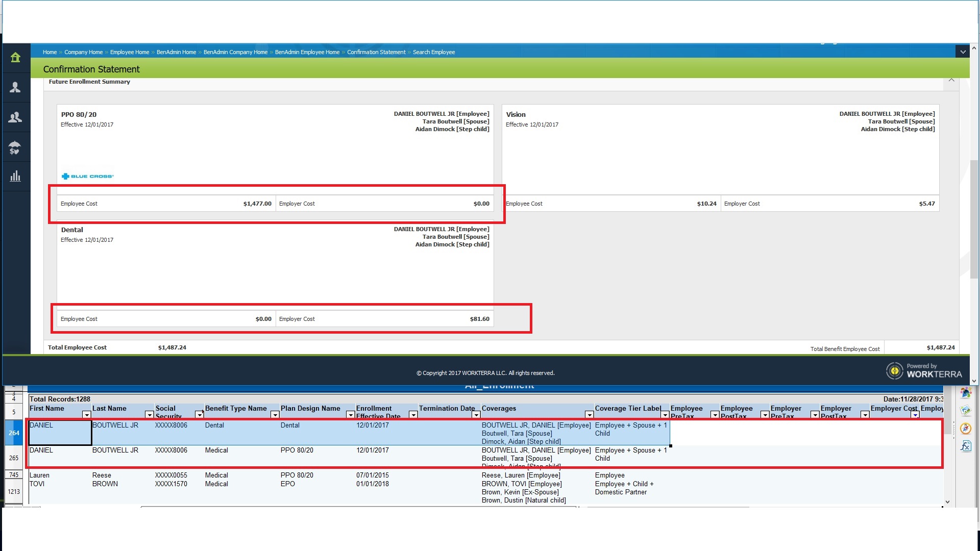980x551 pixels.
Task: Click the home icon in sidebar
Action: (x=15, y=57)
